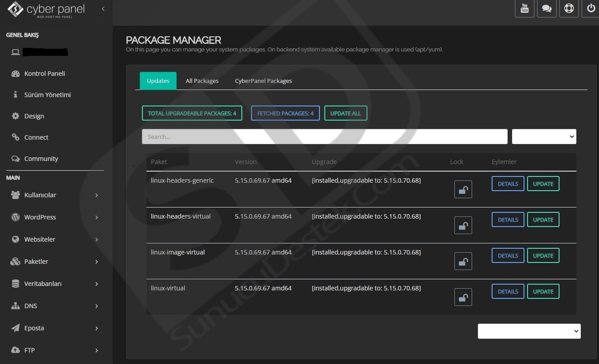The width and height of the screenshot is (599, 364).
Task: Open the Connect menu item
Action: [36, 137]
